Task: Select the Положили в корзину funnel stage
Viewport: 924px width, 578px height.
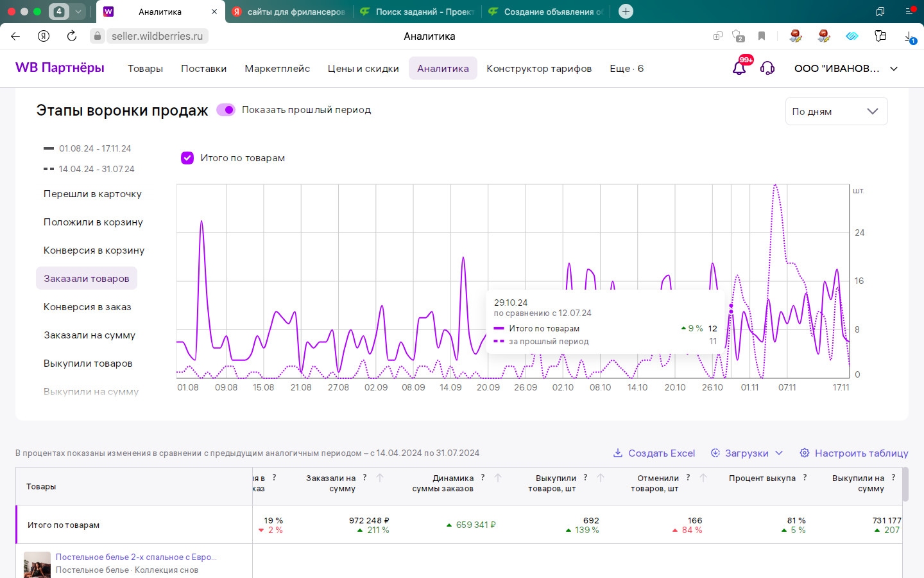Action: point(93,222)
